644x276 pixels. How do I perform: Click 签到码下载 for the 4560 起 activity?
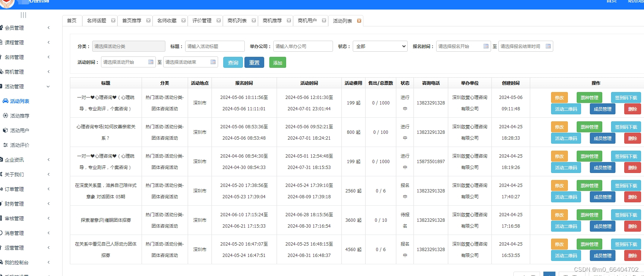tap(626, 244)
